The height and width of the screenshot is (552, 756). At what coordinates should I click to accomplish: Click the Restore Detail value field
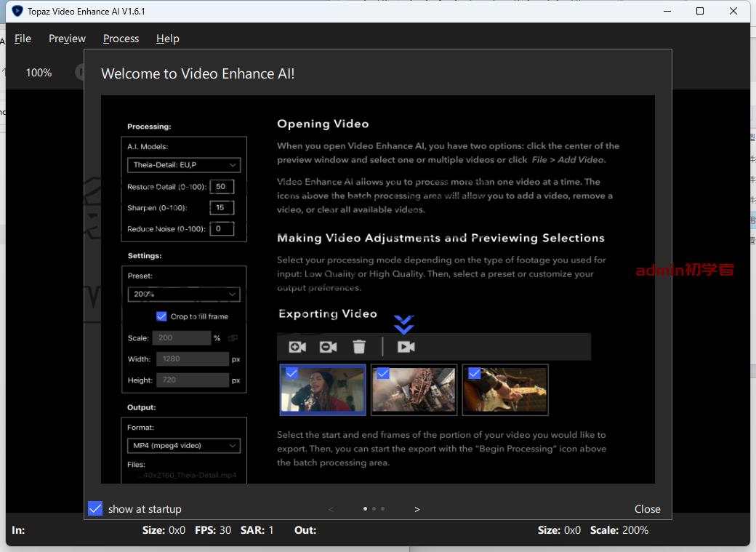222,187
